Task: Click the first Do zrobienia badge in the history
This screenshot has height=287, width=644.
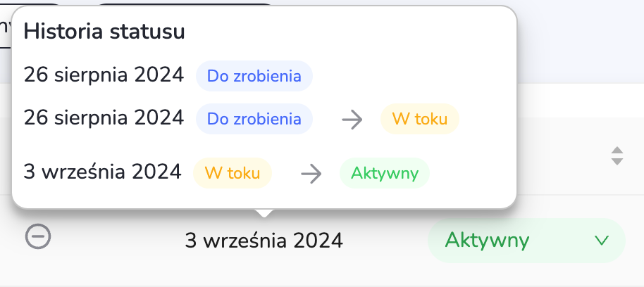Action: pyautogui.click(x=254, y=76)
